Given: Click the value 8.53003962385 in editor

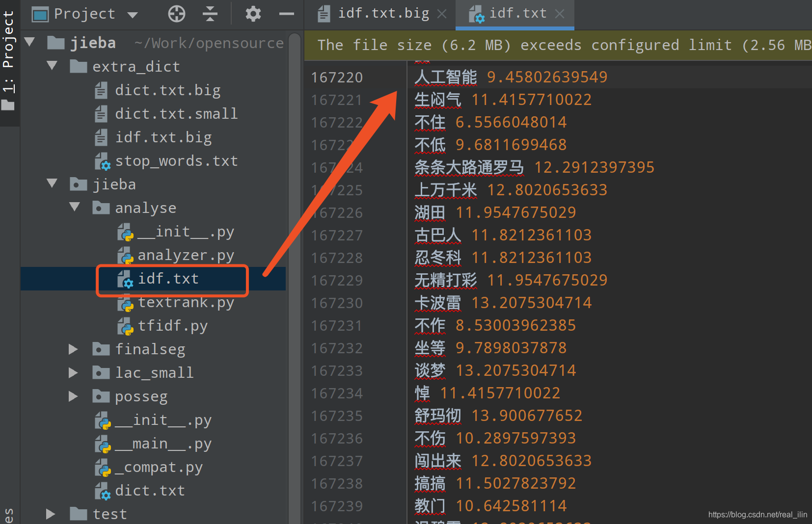Looking at the screenshot, I should click(x=515, y=325).
